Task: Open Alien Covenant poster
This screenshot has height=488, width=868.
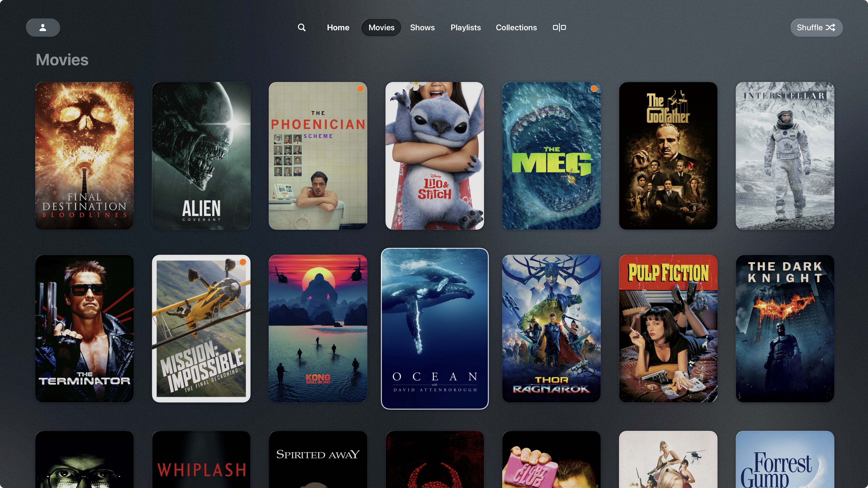Action: tap(201, 156)
